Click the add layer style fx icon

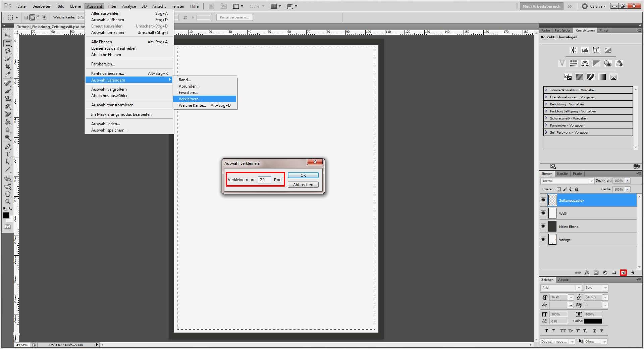[x=587, y=273]
